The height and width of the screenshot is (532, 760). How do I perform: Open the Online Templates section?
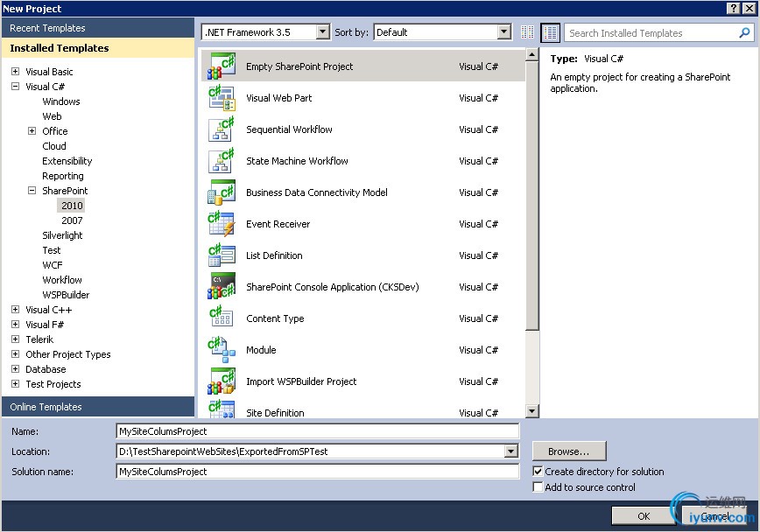pos(98,407)
